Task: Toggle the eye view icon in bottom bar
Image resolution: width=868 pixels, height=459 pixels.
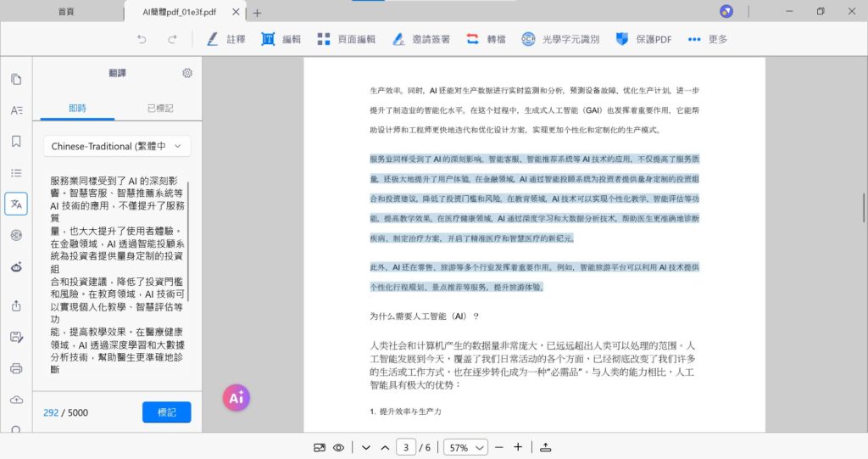Action: (339, 447)
